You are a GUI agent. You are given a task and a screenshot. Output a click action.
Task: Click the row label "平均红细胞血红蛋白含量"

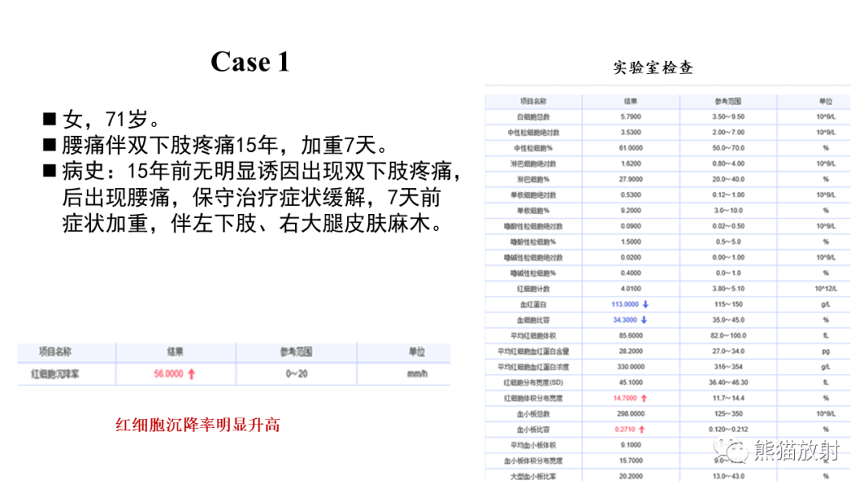click(x=533, y=351)
